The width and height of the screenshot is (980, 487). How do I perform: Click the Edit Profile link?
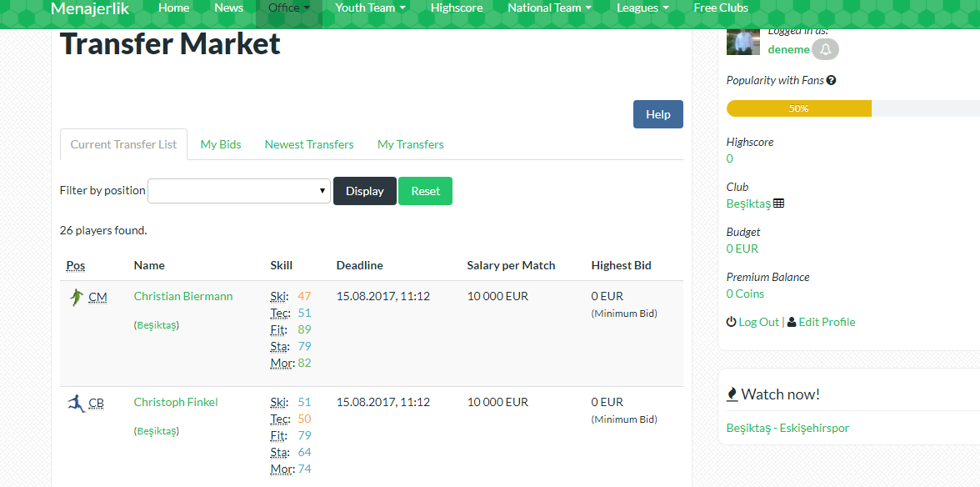coord(827,322)
